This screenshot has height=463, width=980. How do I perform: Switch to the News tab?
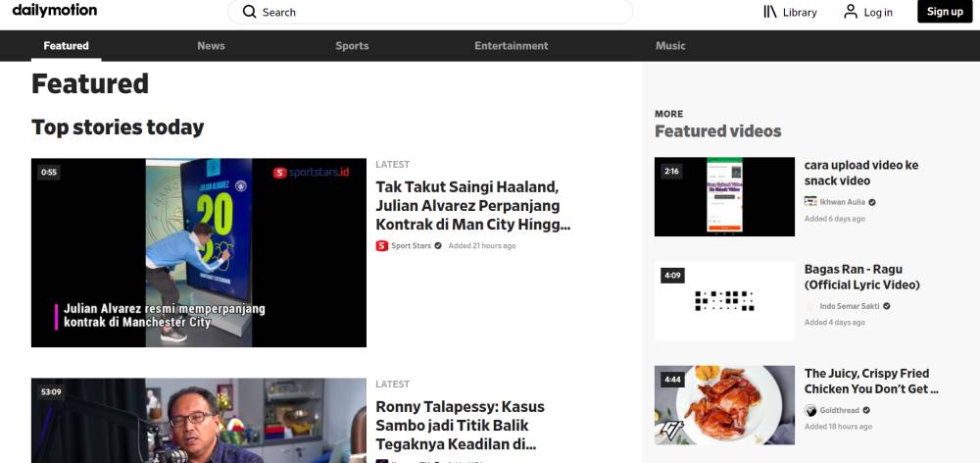click(x=211, y=46)
